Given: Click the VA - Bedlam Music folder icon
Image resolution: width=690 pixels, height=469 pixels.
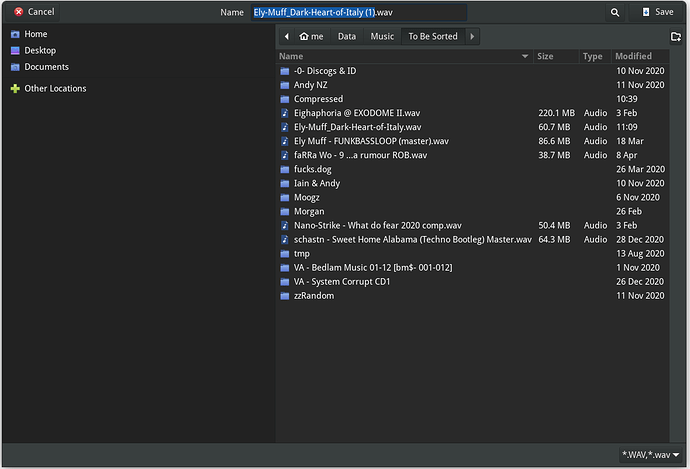Looking at the screenshot, I should (285, 268).
